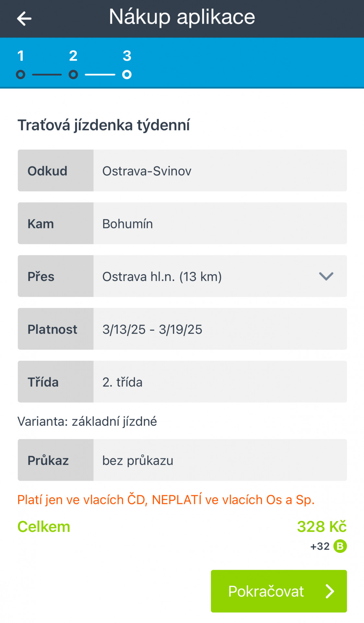
Task: Tap the Odkud field Ostrava-Svinov
Action: click(x=220, y=171)
